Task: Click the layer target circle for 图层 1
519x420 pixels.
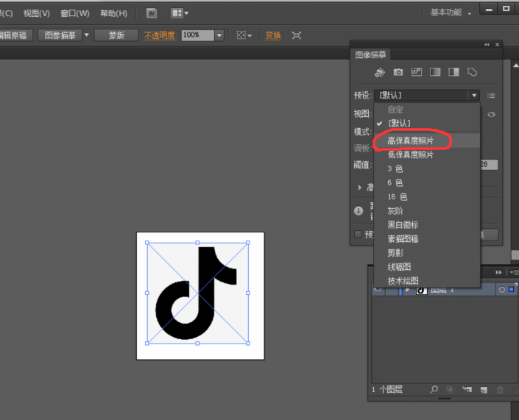Action: (x=501, y=290)
